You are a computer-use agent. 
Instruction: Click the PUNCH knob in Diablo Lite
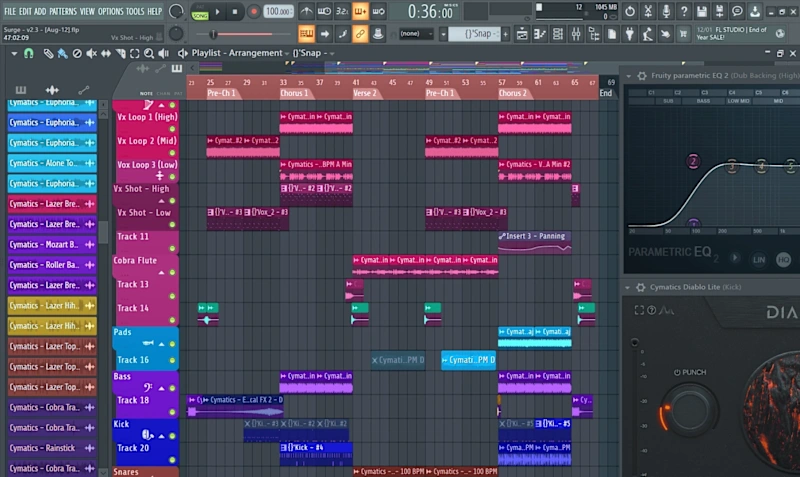[689, 410]
